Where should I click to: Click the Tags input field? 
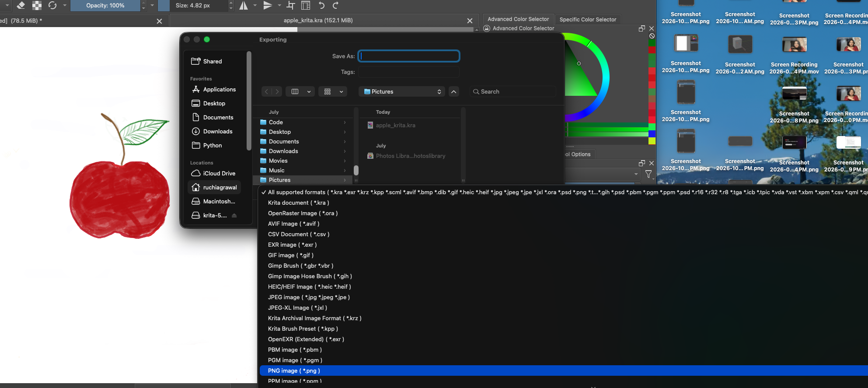(409, 72)
